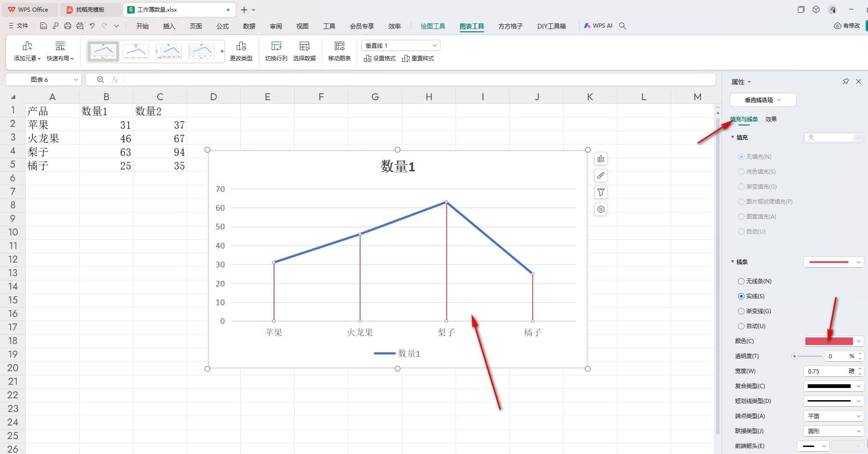
Task: Select Gradient Line (渐变线) radio
Action: click(741, 311)
